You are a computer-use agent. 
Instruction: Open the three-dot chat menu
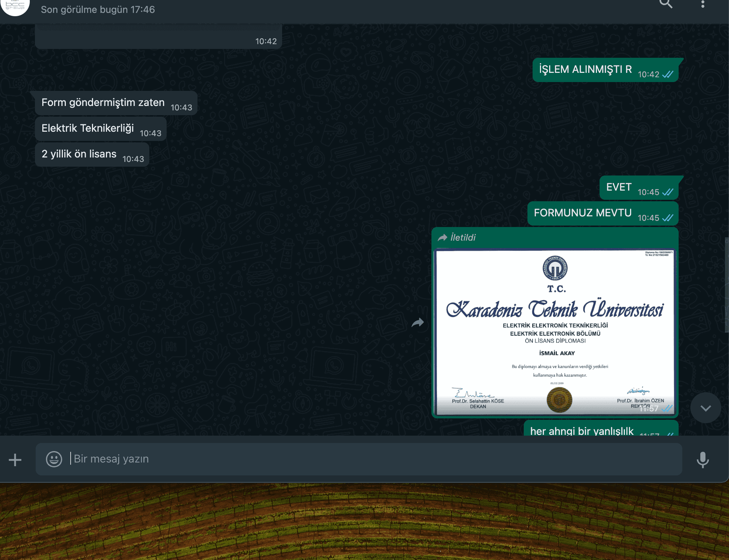pos(703,4)
